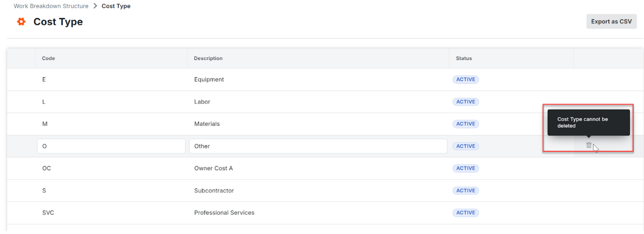This screenshot has width=644, height=234.
Task: Click the ACTIVE badge in Labor row
Action: 465,102
